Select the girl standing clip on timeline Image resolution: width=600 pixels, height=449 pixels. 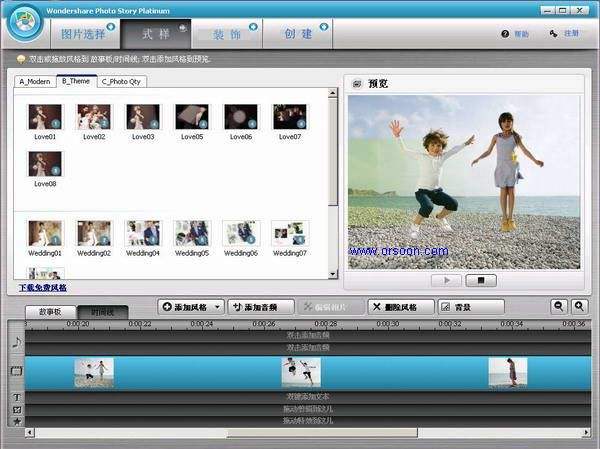tap(508, 372)
